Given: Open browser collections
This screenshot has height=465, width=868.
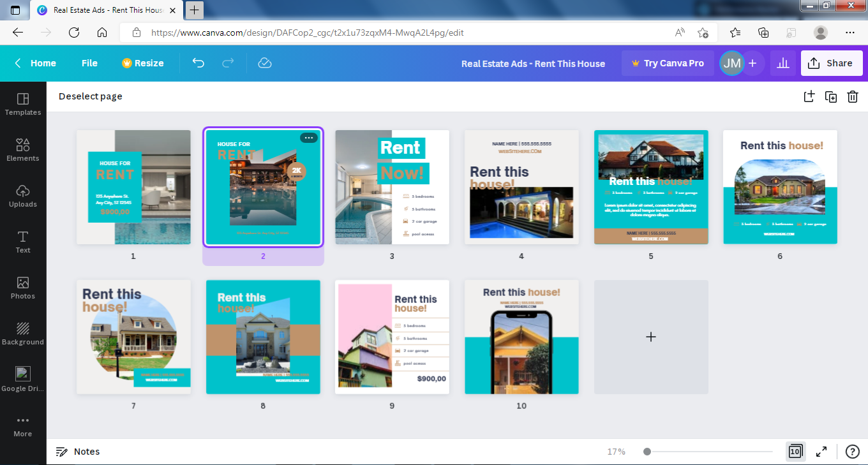Looking at the screenshot, I should (x=763, y=33).
